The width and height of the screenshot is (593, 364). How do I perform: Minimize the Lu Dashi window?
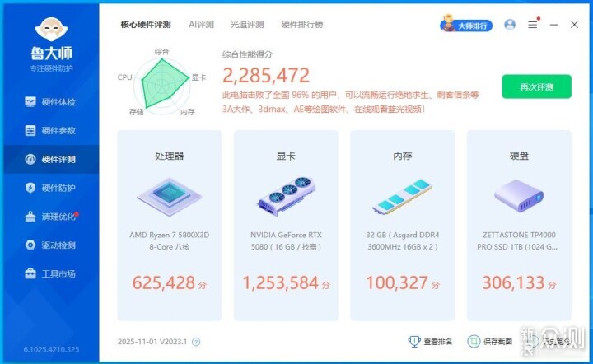pyautogui.click(x=553, y=25)
